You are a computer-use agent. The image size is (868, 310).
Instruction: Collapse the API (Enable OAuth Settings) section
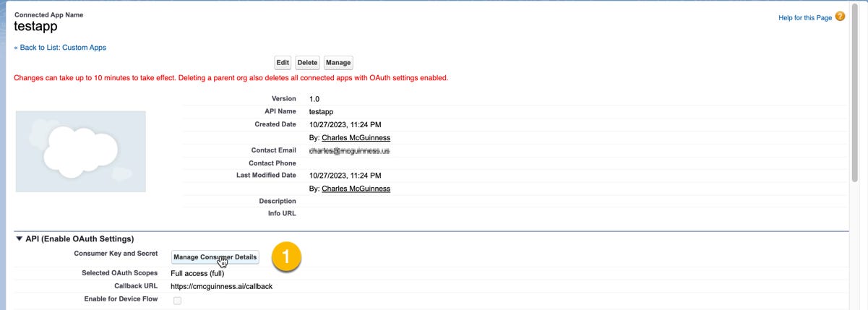tap(20, 238)
